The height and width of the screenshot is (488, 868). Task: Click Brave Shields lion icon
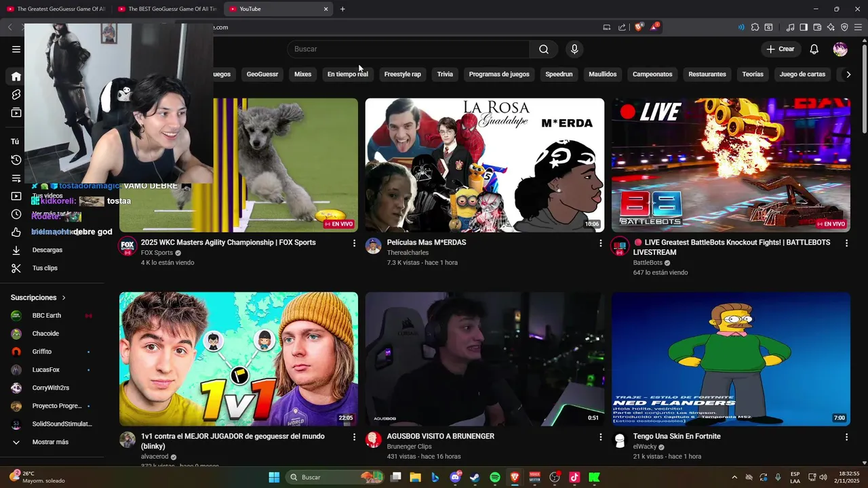click(639, 27)
